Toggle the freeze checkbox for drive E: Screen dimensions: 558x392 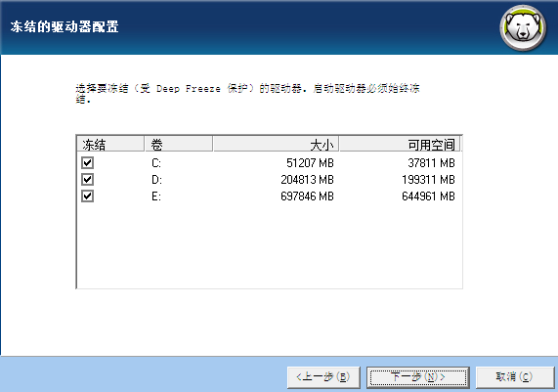pos(87,196)
